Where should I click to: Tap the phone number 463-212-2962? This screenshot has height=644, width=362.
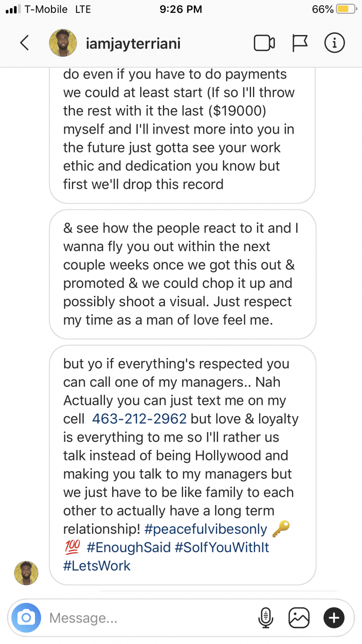[139, 419]
